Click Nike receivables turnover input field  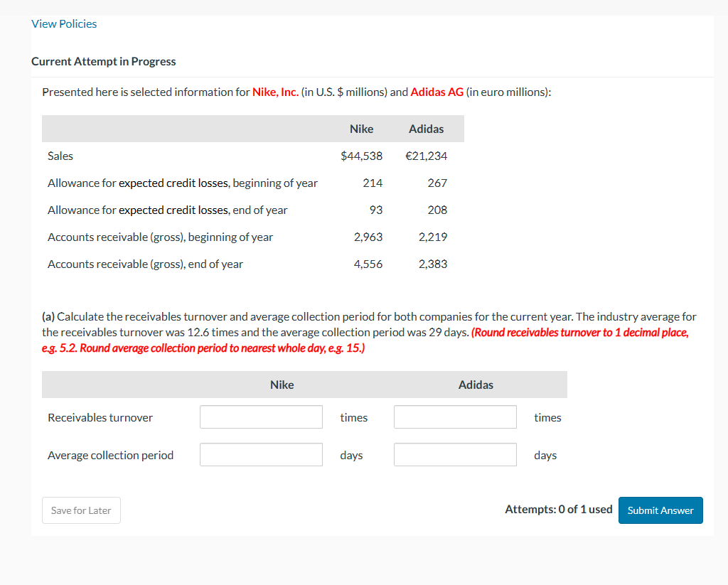click(x=261, y=417)
